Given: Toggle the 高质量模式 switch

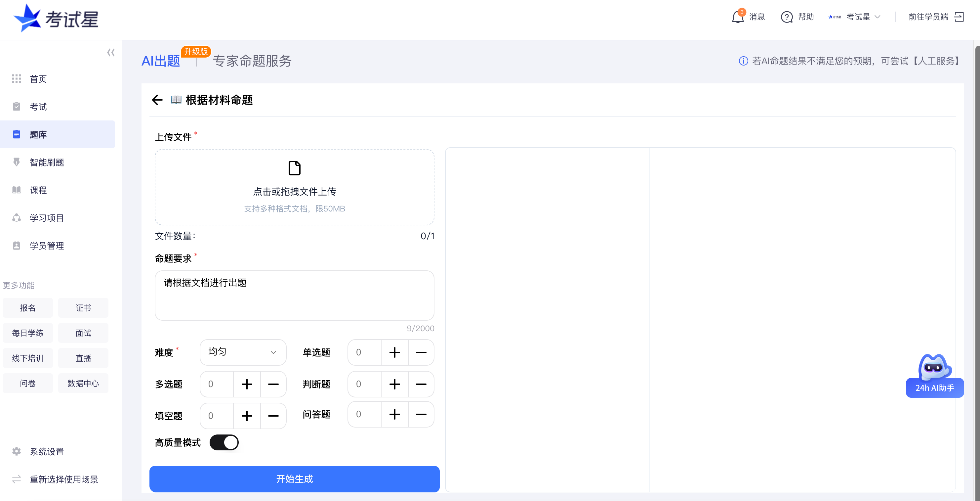Looking at the screenshot, I should [224, 442].
